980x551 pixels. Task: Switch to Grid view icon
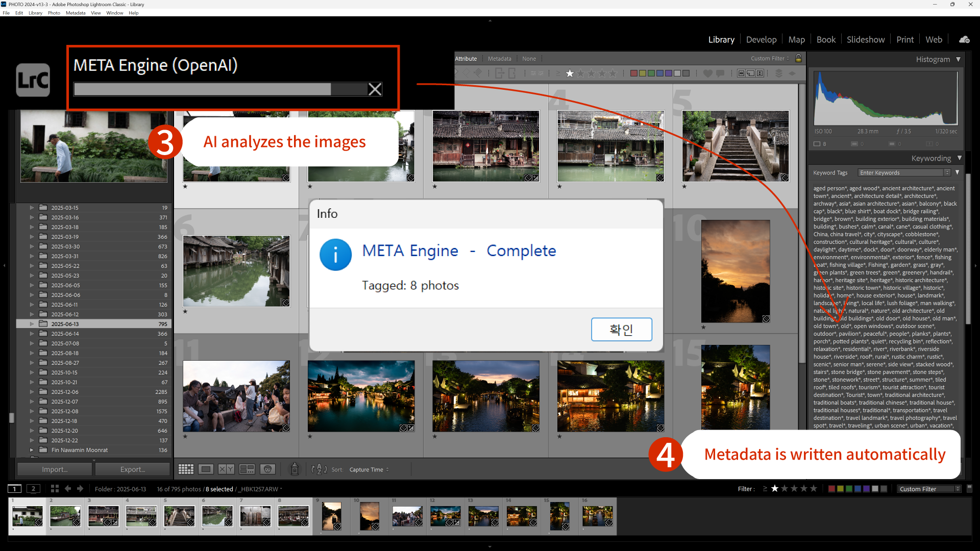click(186, 469)
